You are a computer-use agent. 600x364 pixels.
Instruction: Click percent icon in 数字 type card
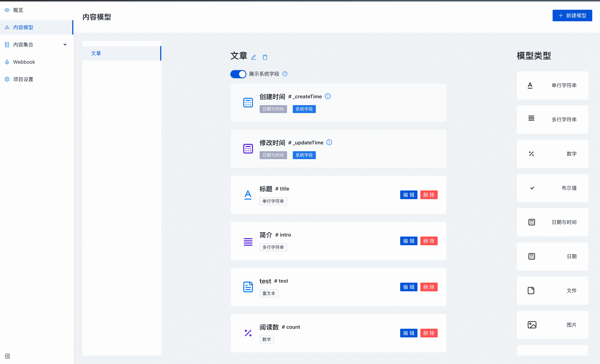(x=531, y=154)
